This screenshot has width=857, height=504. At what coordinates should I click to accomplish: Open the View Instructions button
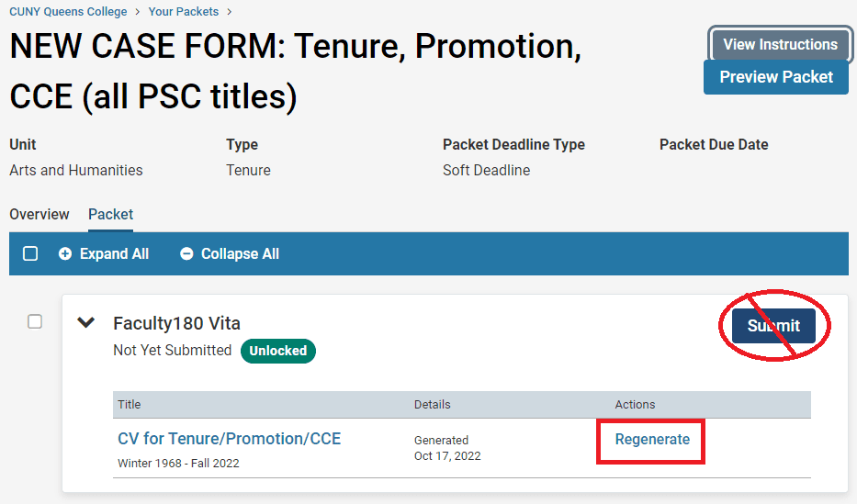[x=780, y=44]
